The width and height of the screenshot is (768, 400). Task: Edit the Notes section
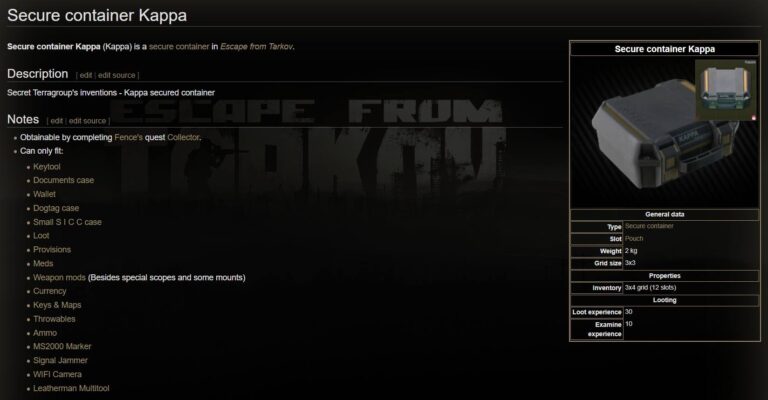(57, 121)
